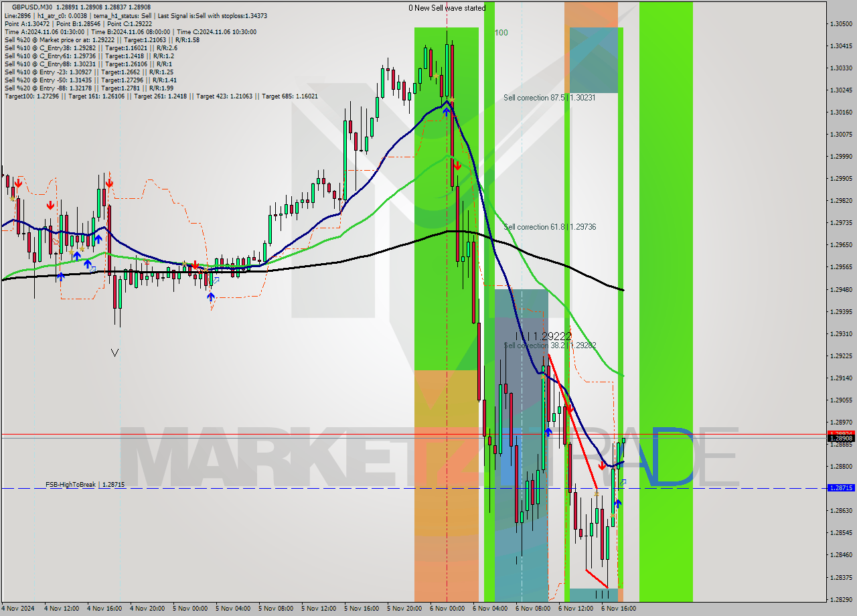This screenshot has height=616, width=857.
Task: Click price axis value 1.29055
Action: click(x=841, y=400)
